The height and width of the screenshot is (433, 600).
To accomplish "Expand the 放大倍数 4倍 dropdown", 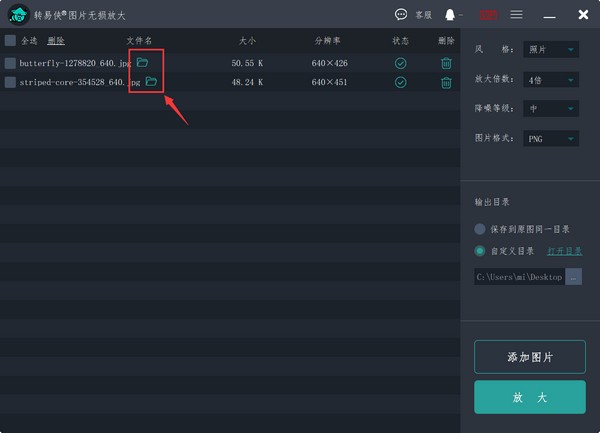I will (551, 80).
